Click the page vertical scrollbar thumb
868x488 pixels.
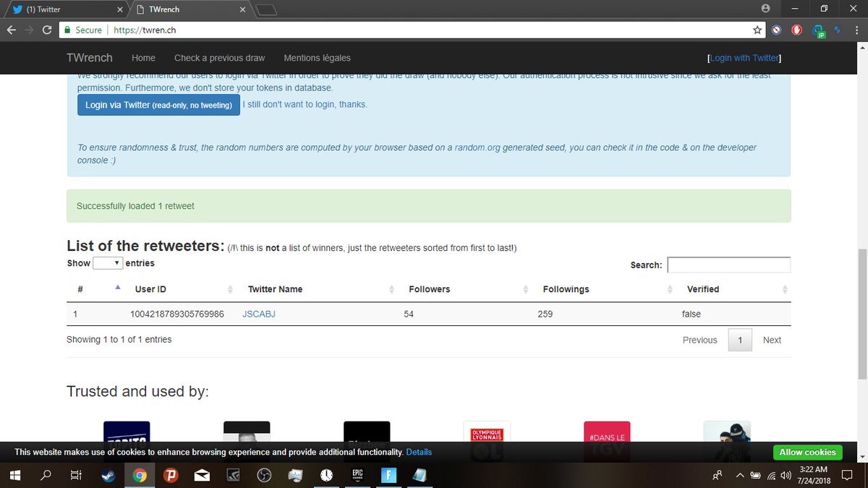861,313
